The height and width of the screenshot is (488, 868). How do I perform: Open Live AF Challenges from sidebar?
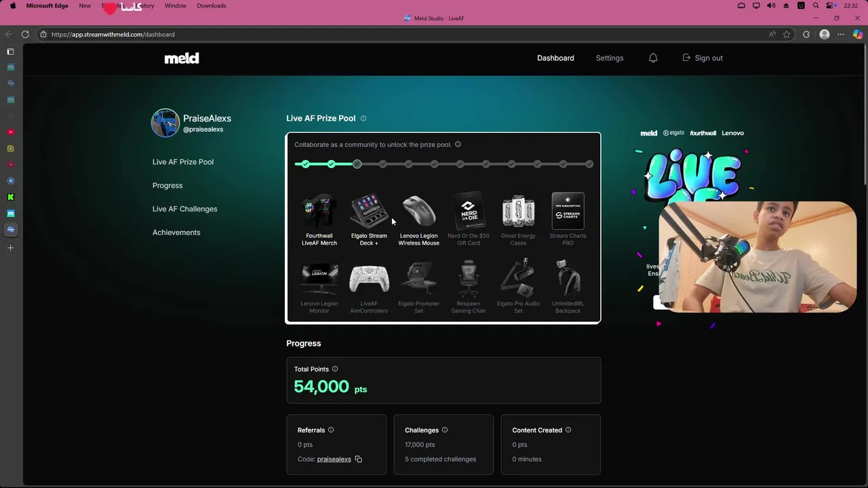point(185,209)
